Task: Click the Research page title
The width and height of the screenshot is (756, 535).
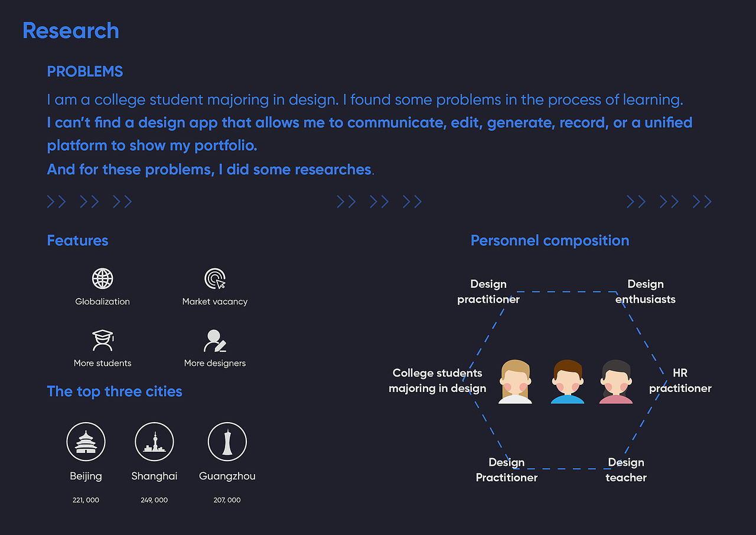Action: tap(71, 31)
